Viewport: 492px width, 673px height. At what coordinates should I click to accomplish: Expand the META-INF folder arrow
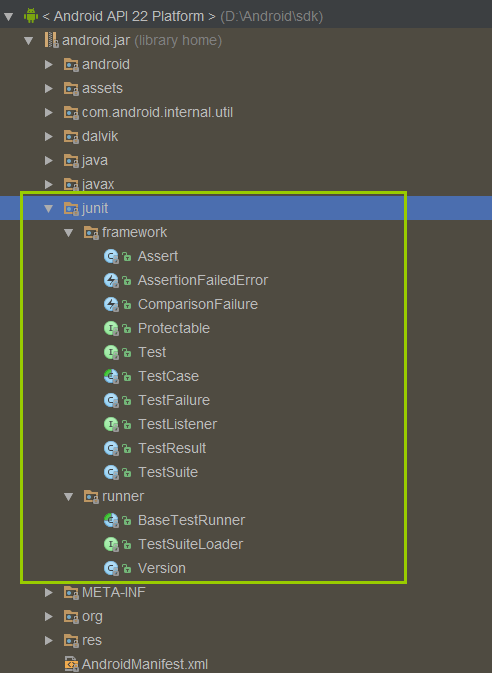click(49, 592)
